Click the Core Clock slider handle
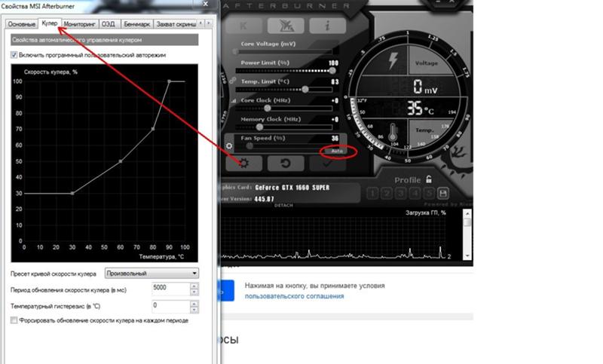Screen dimensions: 603x364 pyautogui.click(x=268, y=108)
